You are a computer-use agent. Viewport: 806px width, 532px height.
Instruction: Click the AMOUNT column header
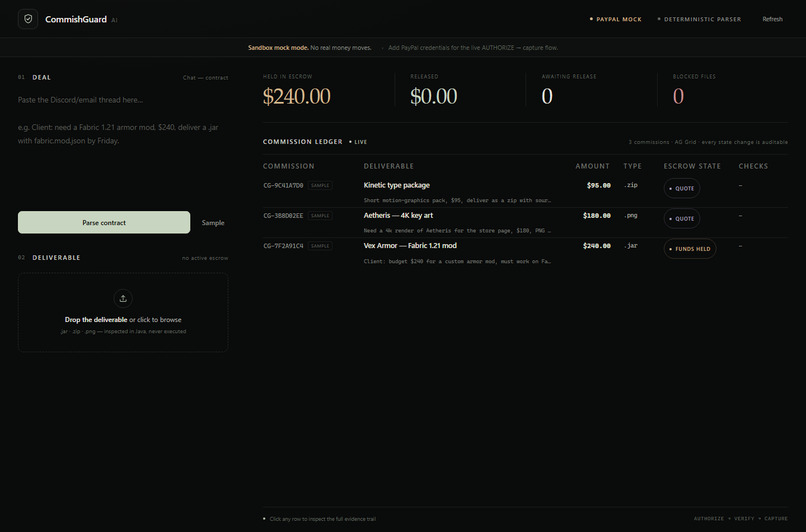tap(592, 166)
